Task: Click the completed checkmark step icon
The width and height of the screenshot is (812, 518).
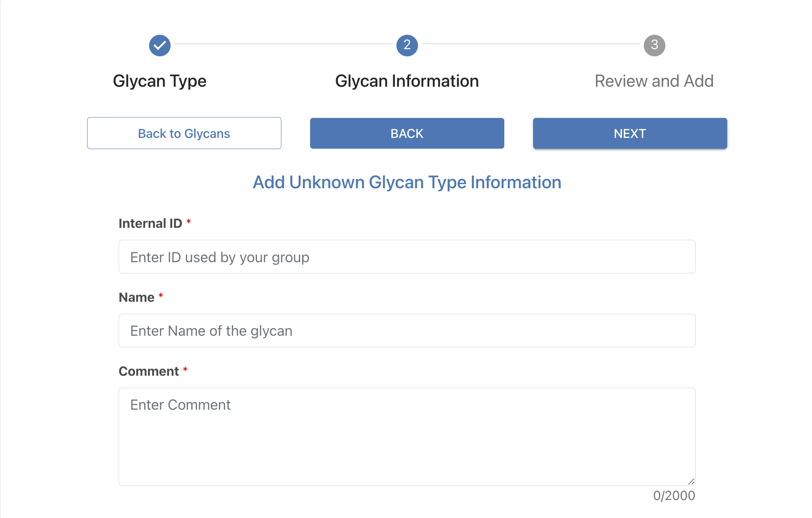Action: pyautogui.click(x=160, y=46)
